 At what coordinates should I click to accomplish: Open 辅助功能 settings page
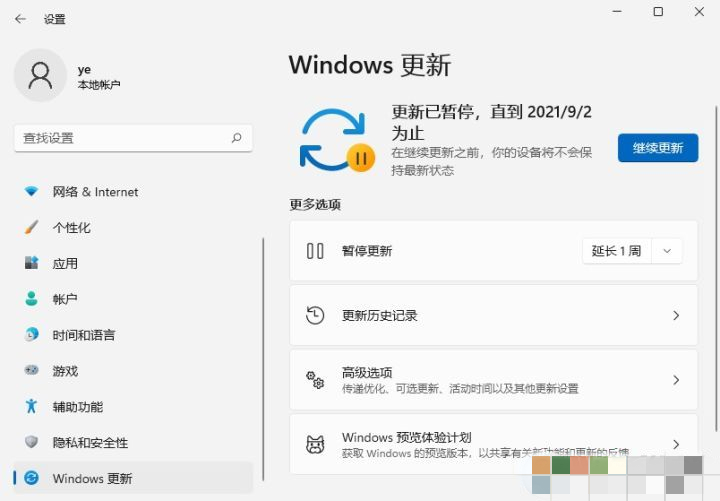coord(133,406)
